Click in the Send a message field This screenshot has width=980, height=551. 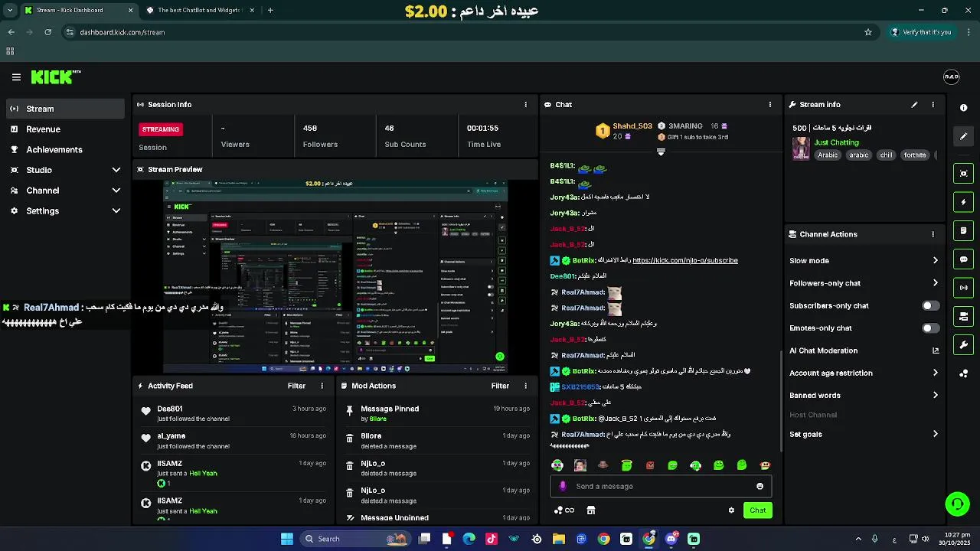[661, 486]
